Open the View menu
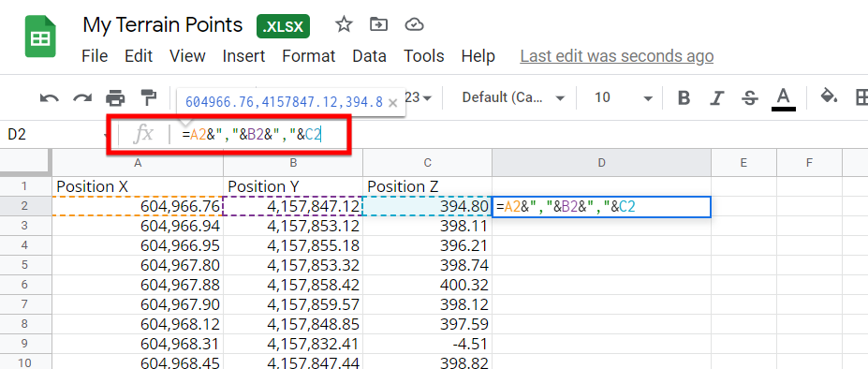868x369 pixels. (187, 56)
